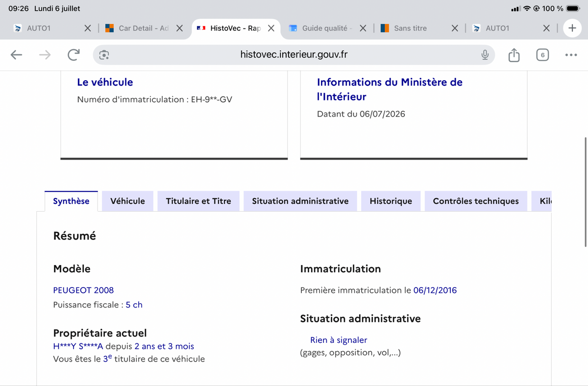This screenshot has width=588, height=386.
Task: Open the three-dot browser menu
Action: point(571,55)
